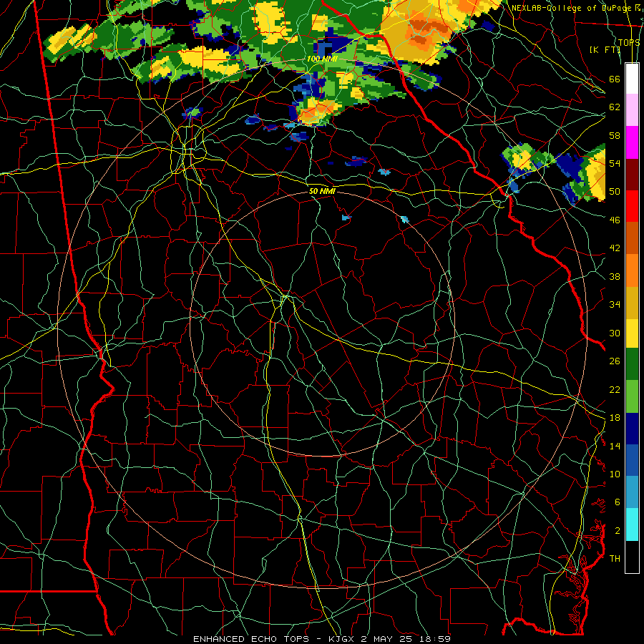Select the light pink legend swatch
Viewport: 644px width, 644px height.
tap(632, 110)
